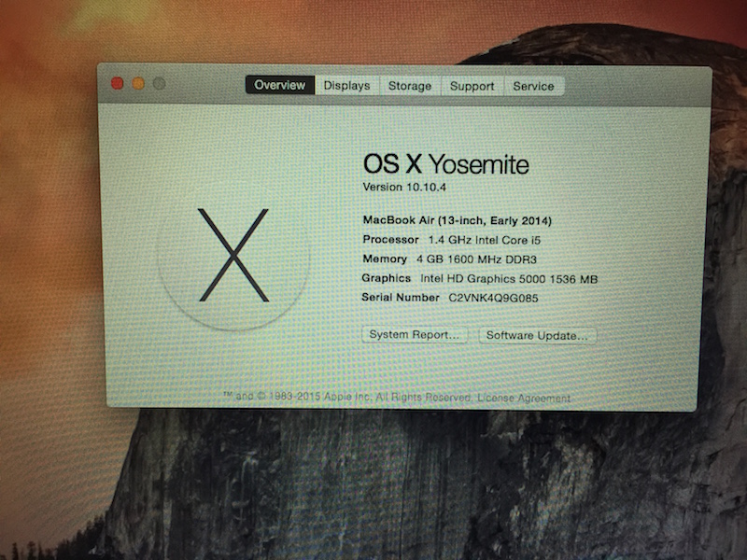The height and width of the screenshot is (560, 747).
Task: Click the 1.4 GHz Intel Core i5 value
Action: 485,240
